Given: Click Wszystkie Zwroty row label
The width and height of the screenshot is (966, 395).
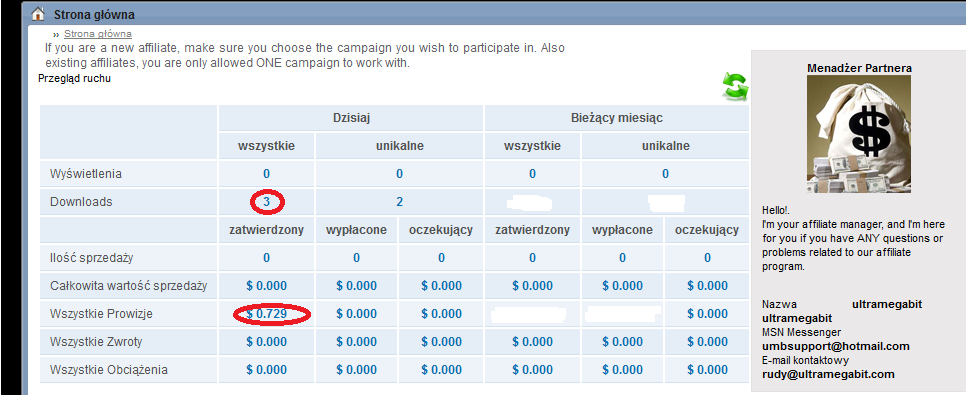Looking at the screenshot, I should click(97, 341).
